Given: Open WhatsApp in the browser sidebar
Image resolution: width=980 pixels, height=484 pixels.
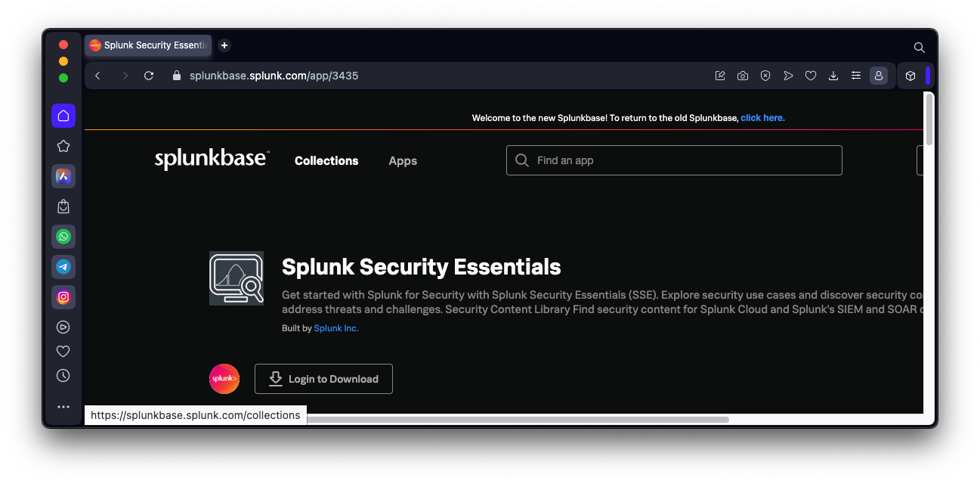Looking at the screenshot, I should point(63,237).
